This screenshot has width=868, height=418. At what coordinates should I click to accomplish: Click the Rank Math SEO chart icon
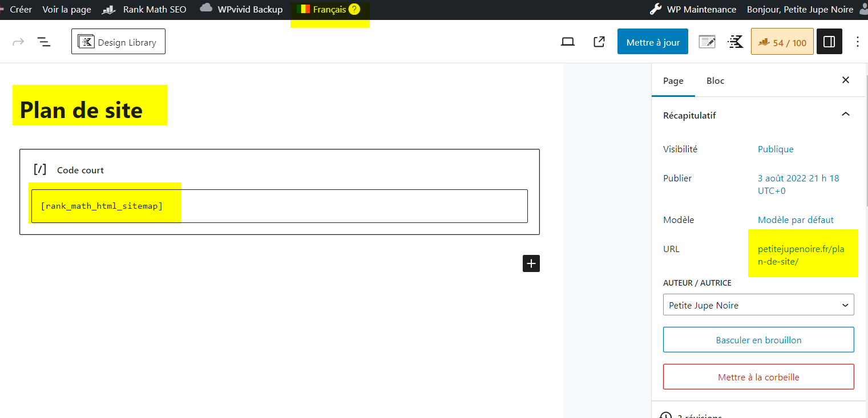[x=109, y=10]
